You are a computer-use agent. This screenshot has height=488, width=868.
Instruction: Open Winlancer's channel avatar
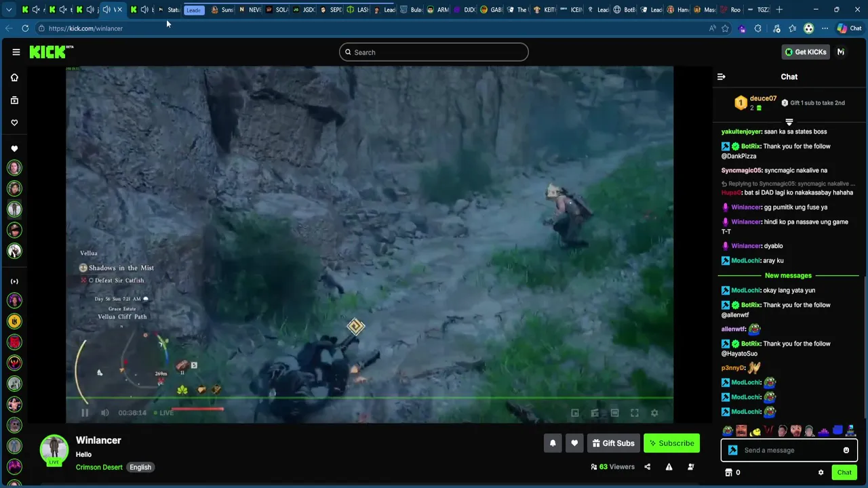[54, 449]
